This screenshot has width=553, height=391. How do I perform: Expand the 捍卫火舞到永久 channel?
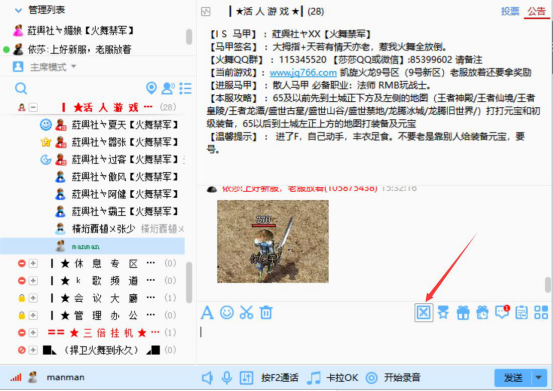pyautogui.click(x=33, y=350)
